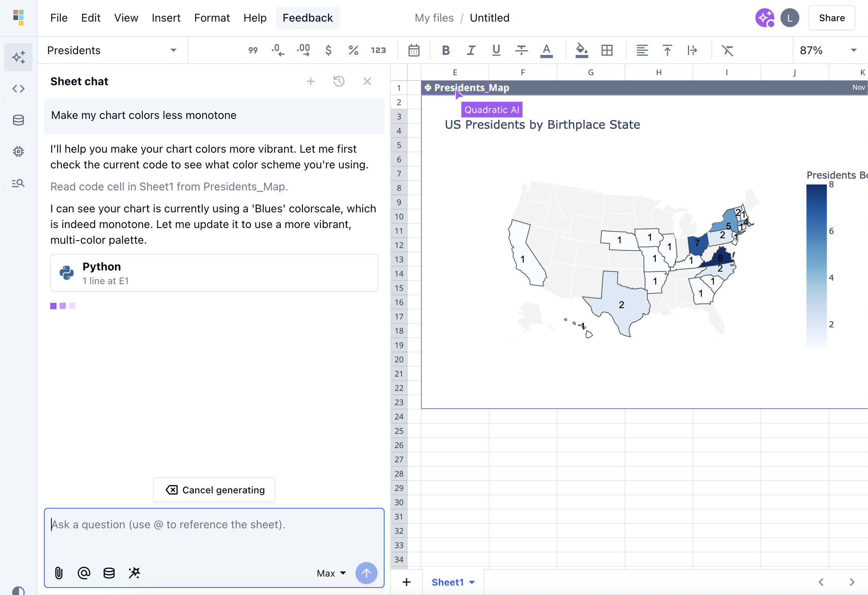Image resolution: width=868 pixels, height=595 pixels.
Task: Open the zoom level dropdown showing 87%
Action: click(828, 50)
